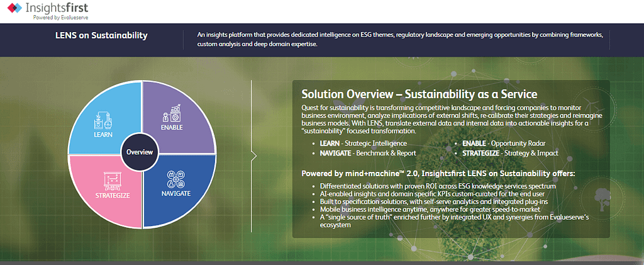The width and height of the screenshot is (644, 265).
Task: Click STRATEGIZE - Strategy & Impact bullet
Action: click(510, 153)
